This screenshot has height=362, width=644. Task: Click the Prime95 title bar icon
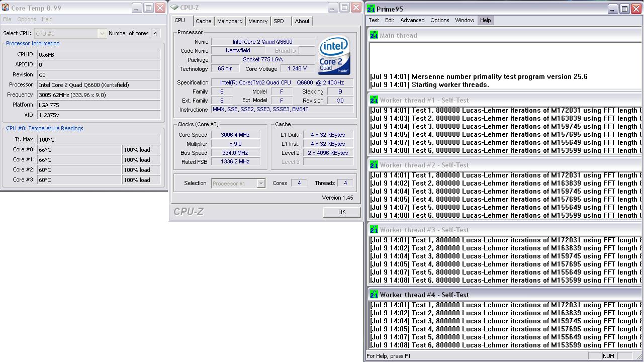371,9
